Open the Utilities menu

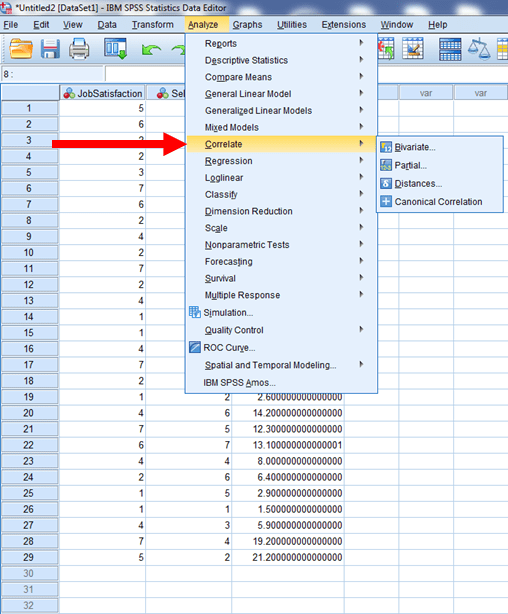click(x=292, y=25)
